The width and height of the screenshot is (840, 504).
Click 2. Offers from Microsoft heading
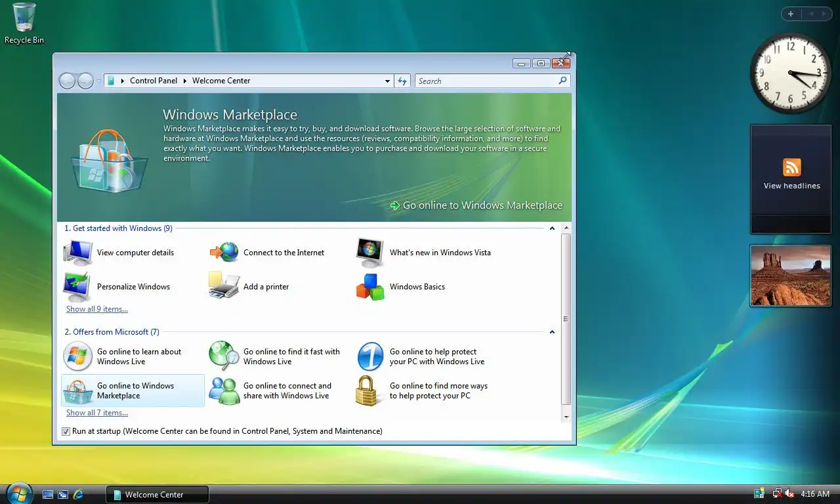pos(112,332)
